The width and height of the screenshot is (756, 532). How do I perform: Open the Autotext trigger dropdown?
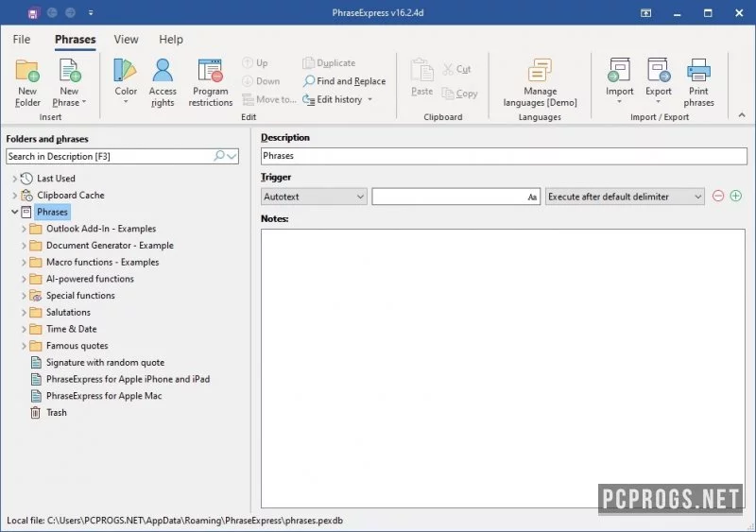(x=314, y=197)
